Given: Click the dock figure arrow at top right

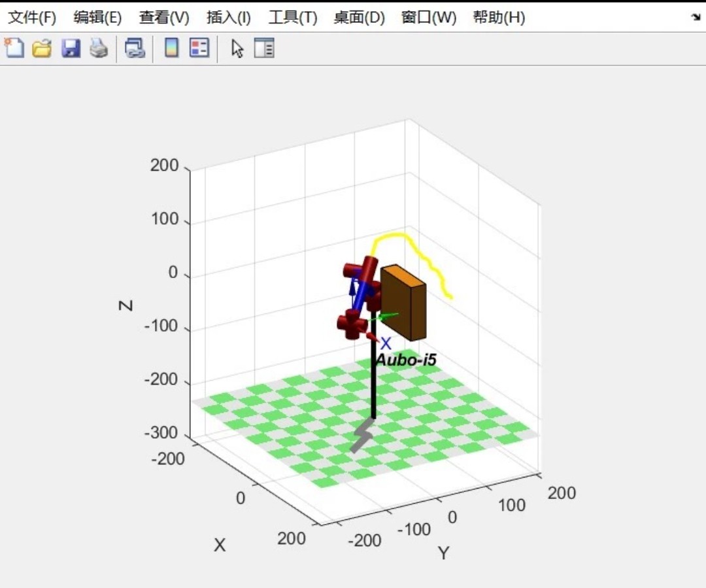Looking at the screenshot, I should [x=696, y=18].
